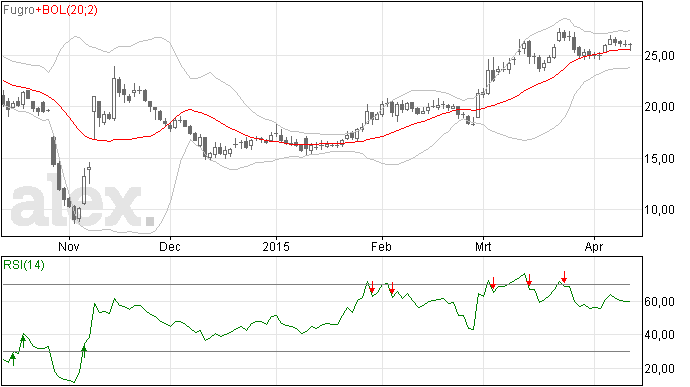Click the Feb date axis label

[x=381, y=247]
